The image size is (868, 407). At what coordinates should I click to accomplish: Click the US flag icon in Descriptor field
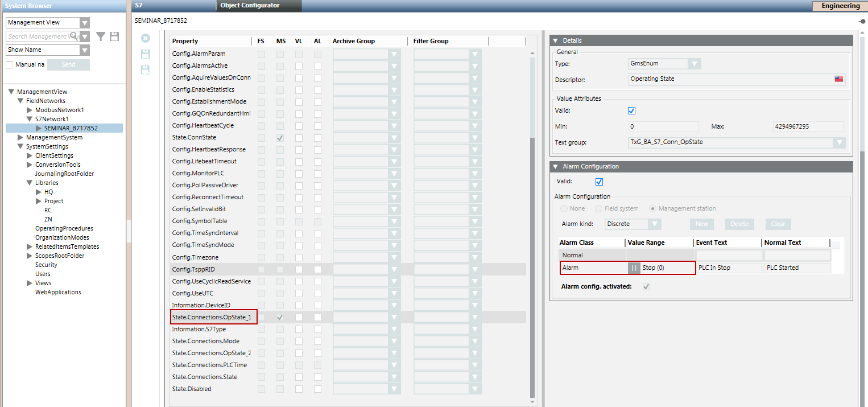tap(838, 79)
